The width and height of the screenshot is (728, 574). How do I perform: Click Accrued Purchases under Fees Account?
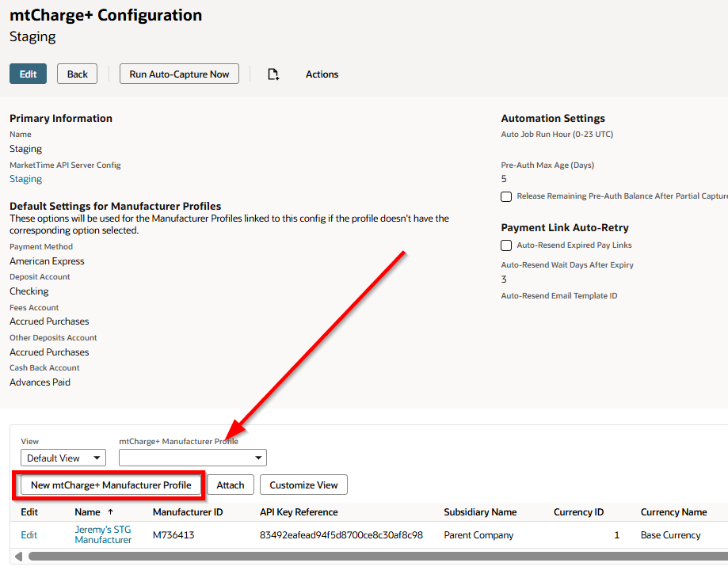tap(49, 321)
